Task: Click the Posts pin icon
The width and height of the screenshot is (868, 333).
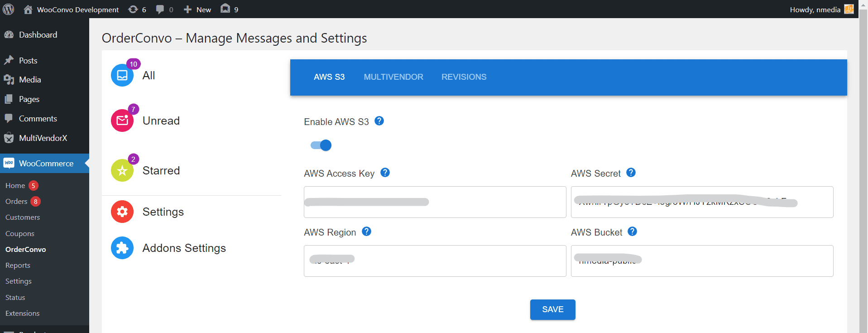Action: click(9, 60)
